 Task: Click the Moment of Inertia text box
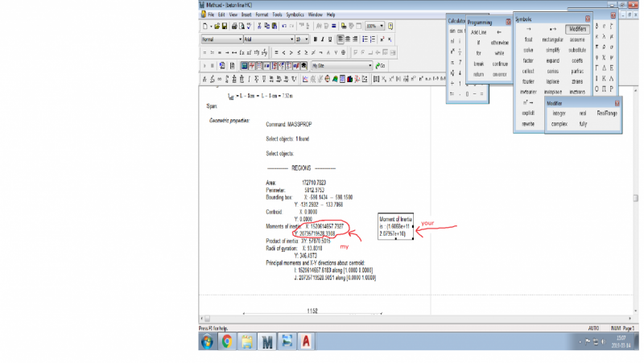click(395, 226)
